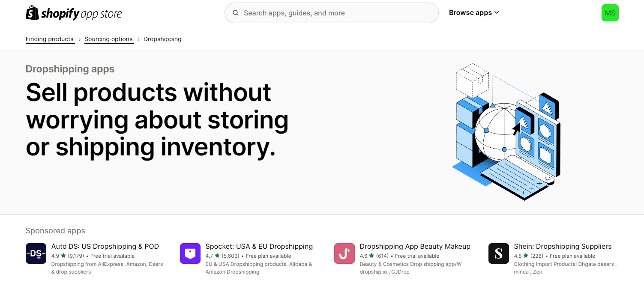644x298 pixels.
Task: Click the dropshipping hero illustration
Action: tap(506, 131)
